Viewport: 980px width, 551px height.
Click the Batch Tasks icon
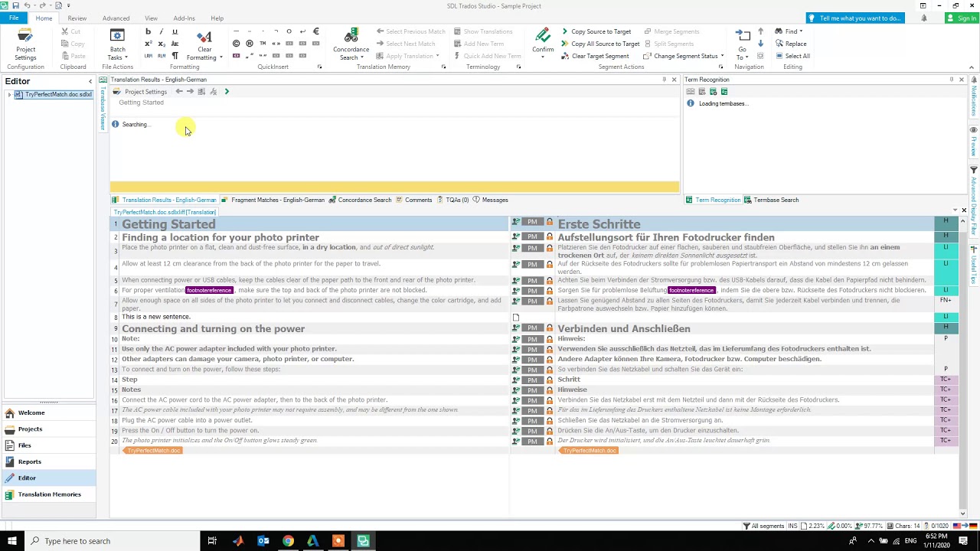point(117,36)
